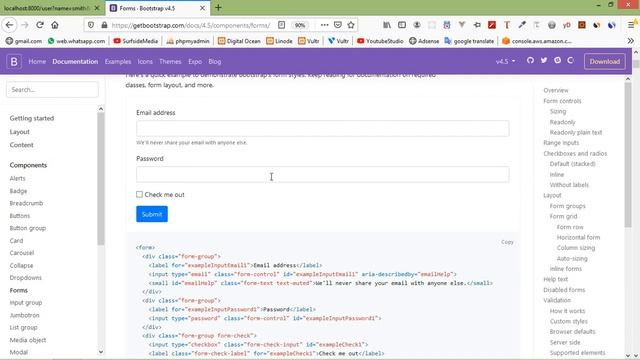
Task: Open the Bootstrap logo home link
Action: [14, 62]
